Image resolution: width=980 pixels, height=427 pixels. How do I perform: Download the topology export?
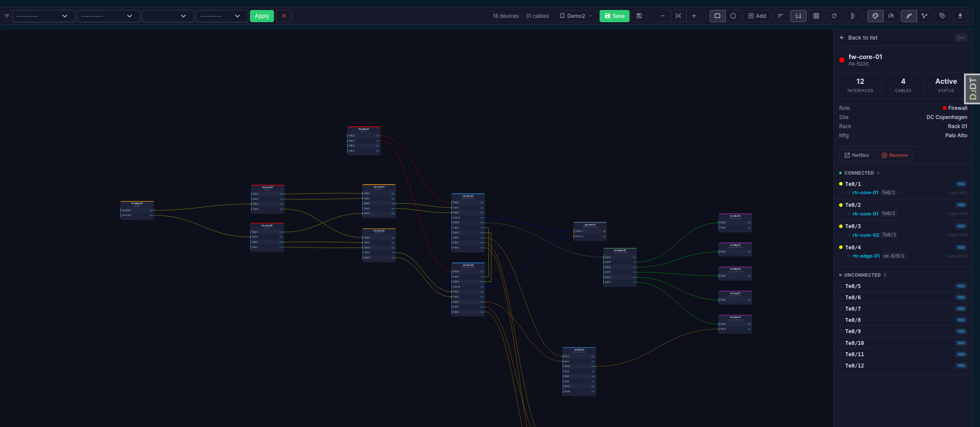(960, 16)
